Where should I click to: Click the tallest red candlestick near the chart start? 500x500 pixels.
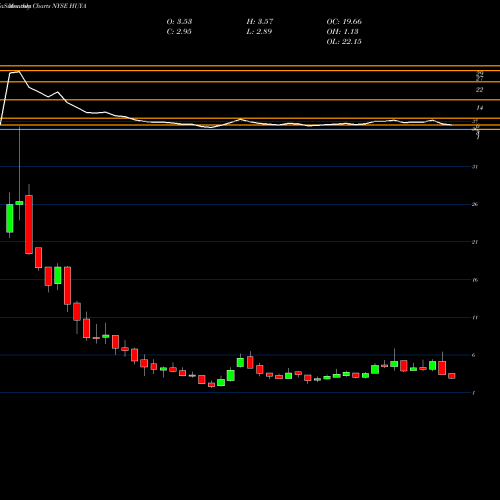[29, 224]
